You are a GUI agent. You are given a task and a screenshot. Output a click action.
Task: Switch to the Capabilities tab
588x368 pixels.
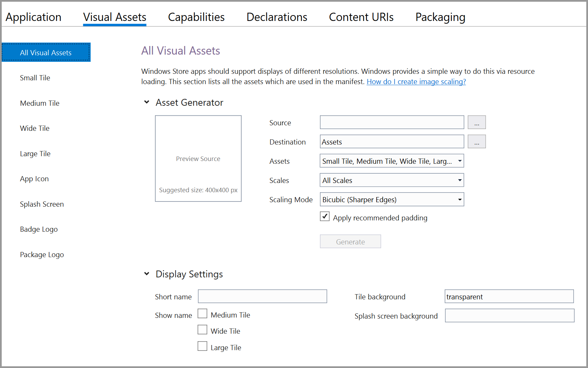click(196, 17)
